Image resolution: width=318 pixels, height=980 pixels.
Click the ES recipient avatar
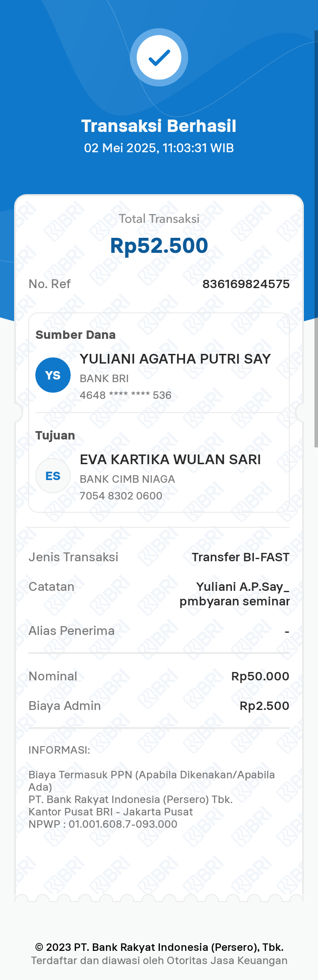click(x=53, y=476)
